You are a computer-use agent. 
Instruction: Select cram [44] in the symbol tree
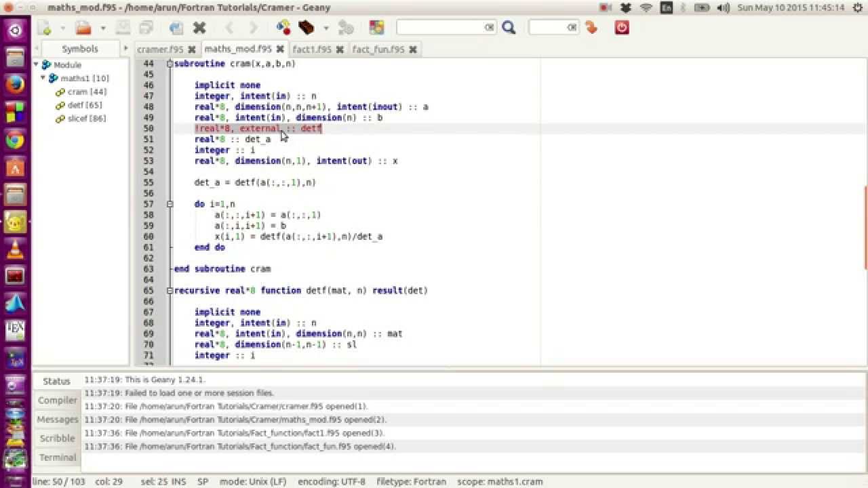pos(87,91)
